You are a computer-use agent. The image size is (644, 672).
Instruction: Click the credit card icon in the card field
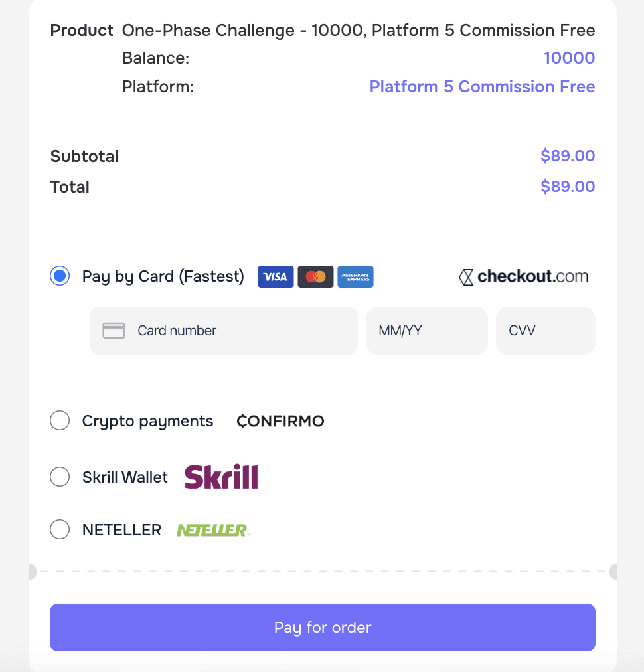pyautogui.click(x=114, y=331)
